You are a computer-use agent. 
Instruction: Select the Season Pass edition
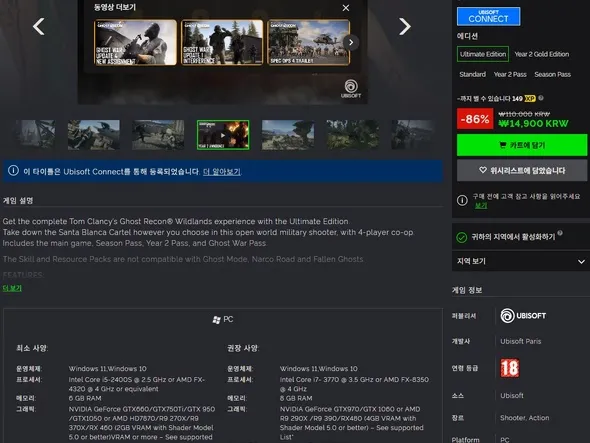click(x=552, y=75)
